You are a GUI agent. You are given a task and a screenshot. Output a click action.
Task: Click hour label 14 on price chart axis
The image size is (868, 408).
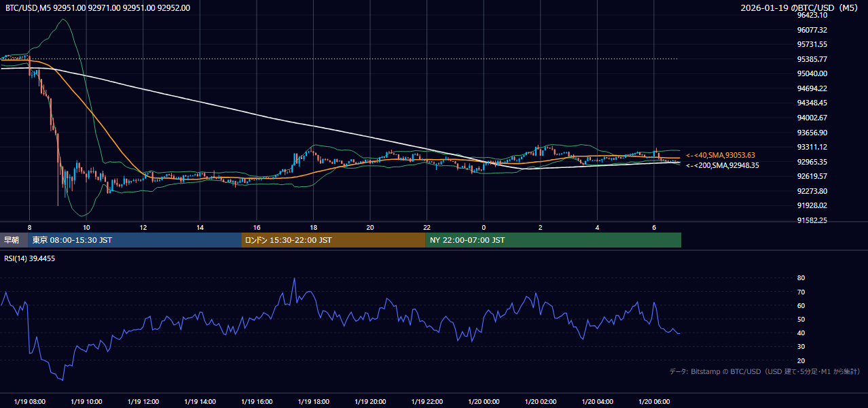pos(200,227)
